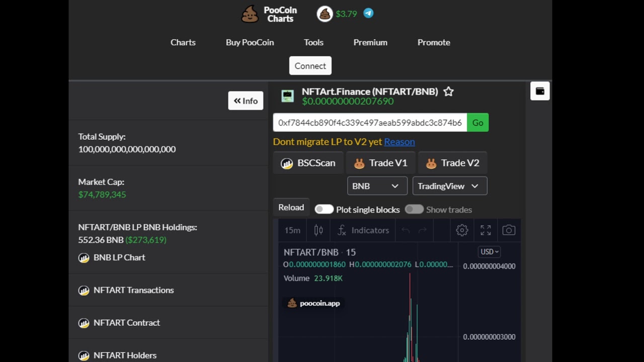
Task: Open the Telegram link icon
Action: pos(369,14)
